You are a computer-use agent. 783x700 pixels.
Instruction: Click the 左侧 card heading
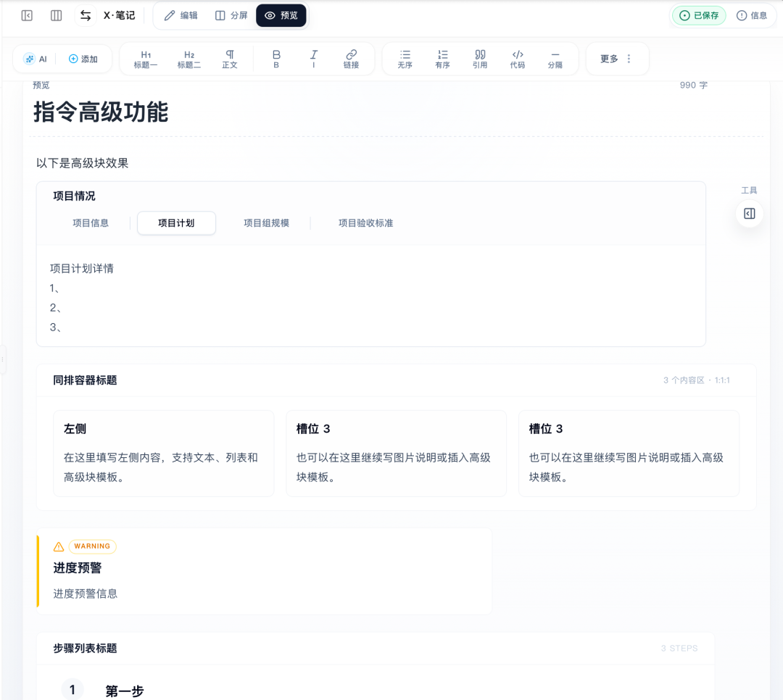pos(75,429)
